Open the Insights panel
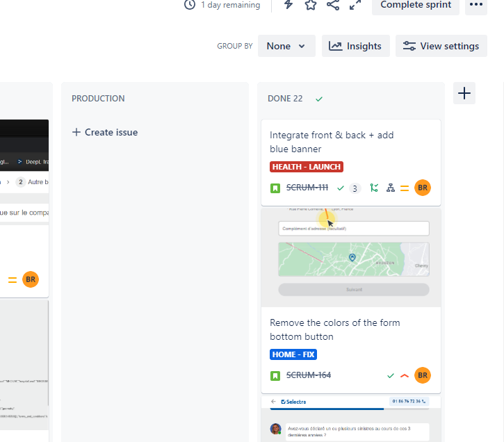Image resolution: width=504 pixels, height=442 pixels. click(x=355, y=46)
